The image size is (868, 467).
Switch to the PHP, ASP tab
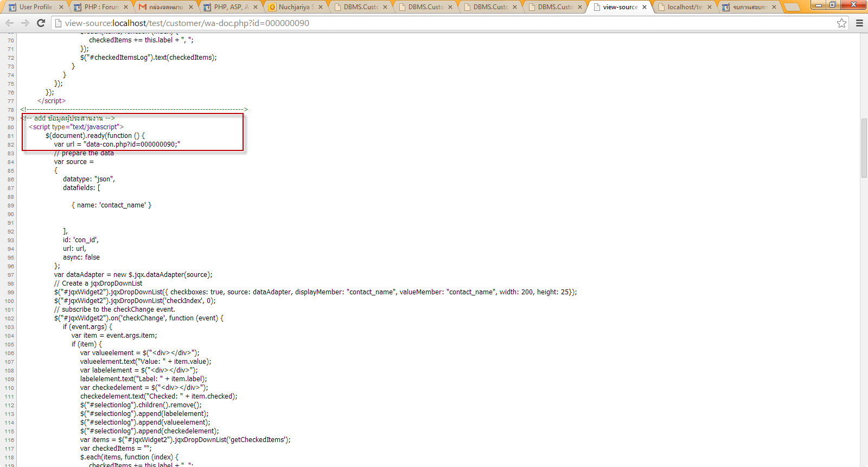coord(231,7)
